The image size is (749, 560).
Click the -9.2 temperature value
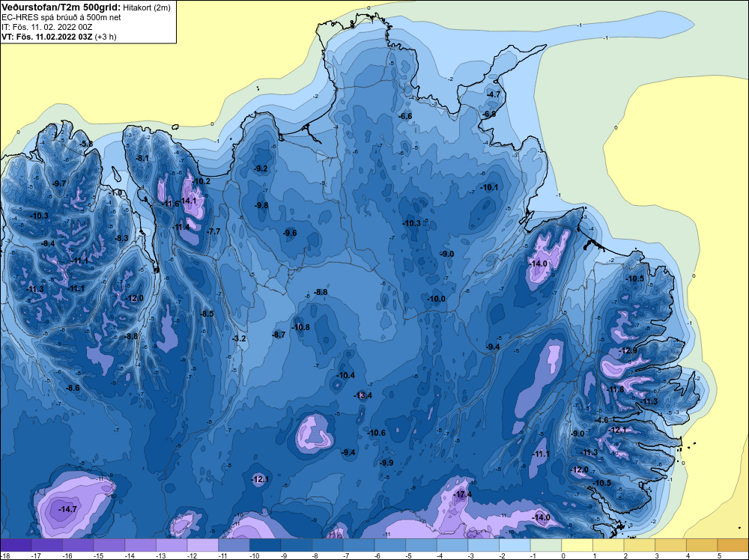261,168
